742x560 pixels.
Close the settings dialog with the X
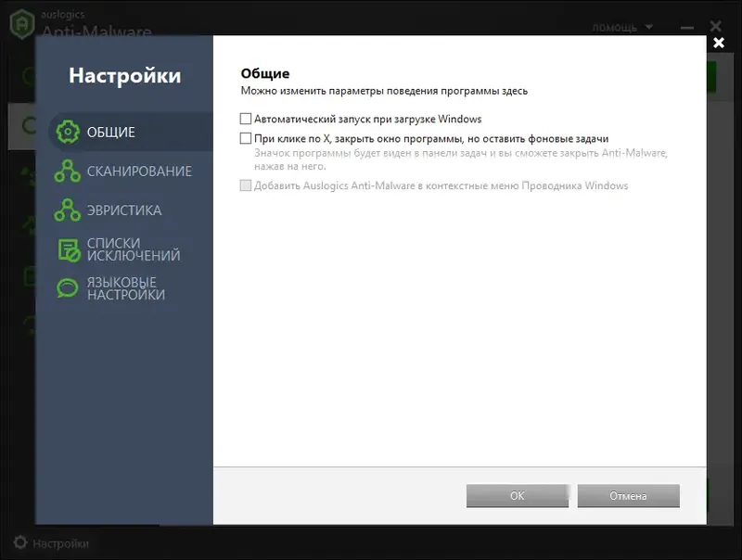(719, 43)
